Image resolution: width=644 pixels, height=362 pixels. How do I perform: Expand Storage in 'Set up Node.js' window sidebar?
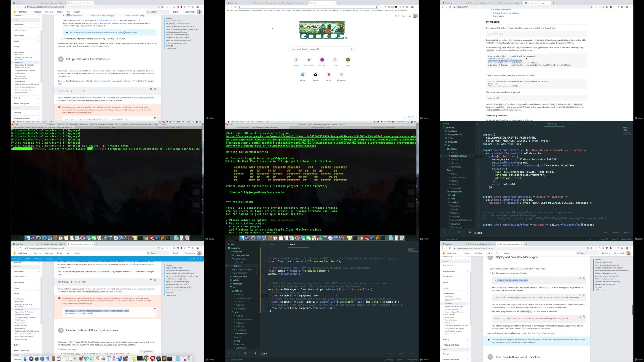click(x=38, y=41)
